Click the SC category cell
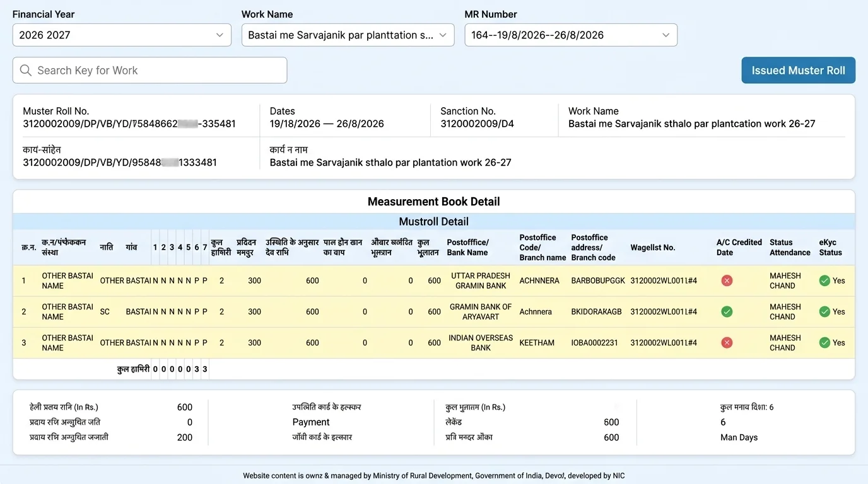Image resolution: width=868 pixels, height=484 pixels. 105,311
